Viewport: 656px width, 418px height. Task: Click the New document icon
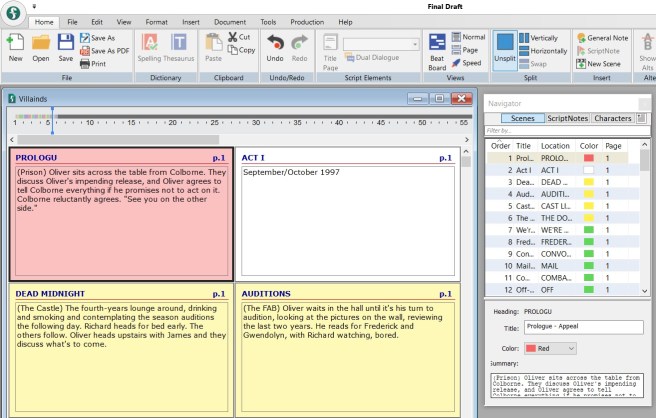(x=16, y=45)
